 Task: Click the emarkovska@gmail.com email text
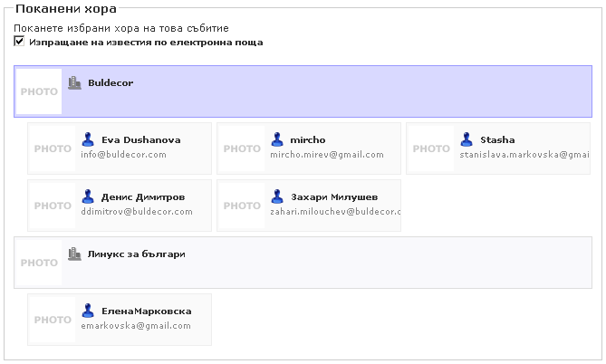pos(135,326)
